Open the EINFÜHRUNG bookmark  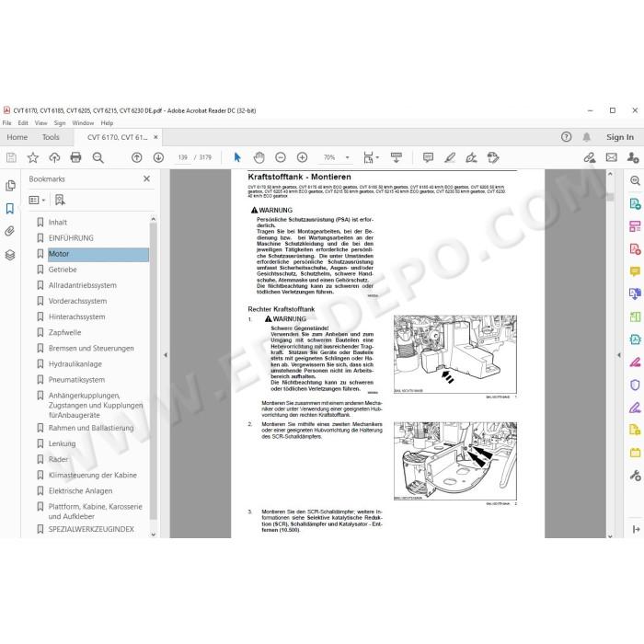pos(71,237)
